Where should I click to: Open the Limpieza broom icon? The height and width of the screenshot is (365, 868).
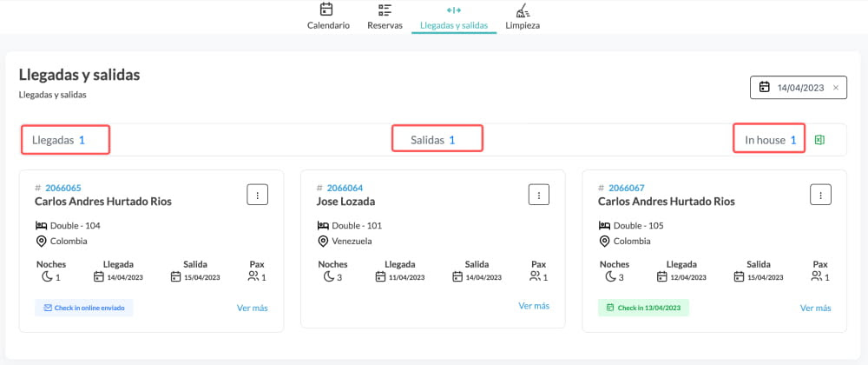coord(522,10)
